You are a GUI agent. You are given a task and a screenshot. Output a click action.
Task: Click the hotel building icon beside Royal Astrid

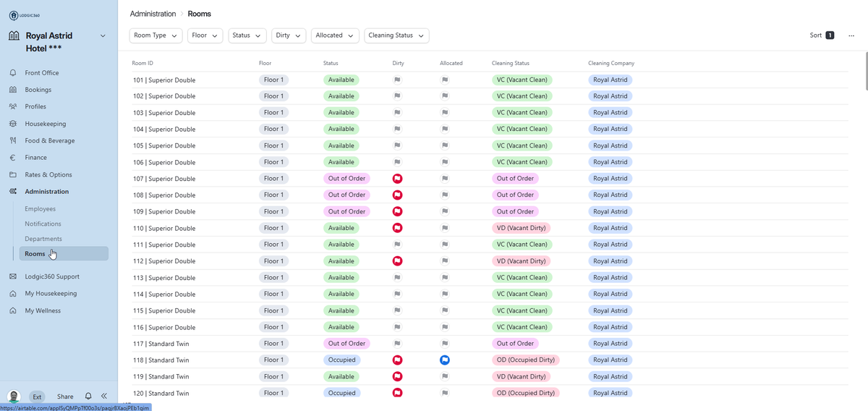tap(14, 35)
